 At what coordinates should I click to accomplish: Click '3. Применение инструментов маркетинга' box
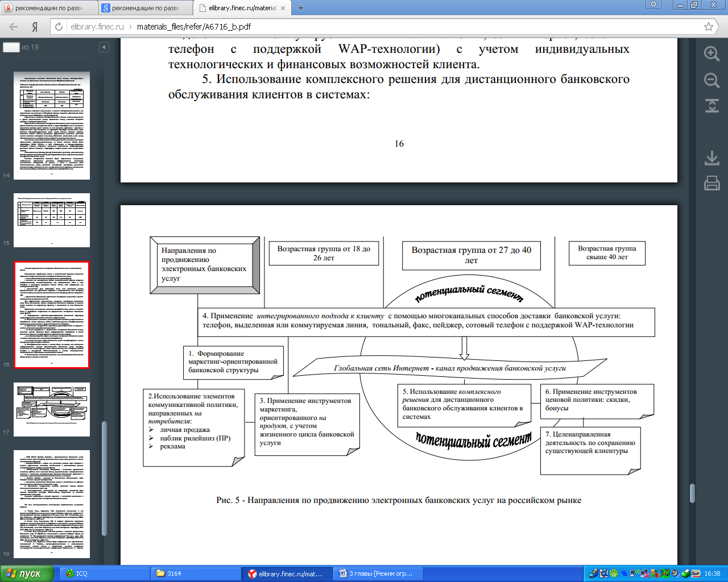point(307,424)
